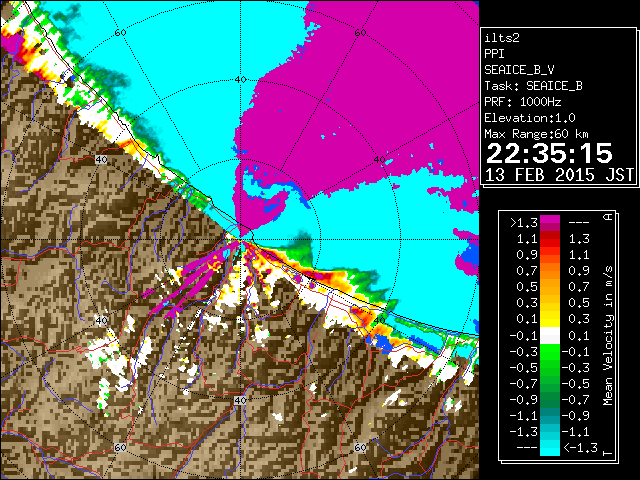Click the 'Max Range:60 km' text

(536, 134)
